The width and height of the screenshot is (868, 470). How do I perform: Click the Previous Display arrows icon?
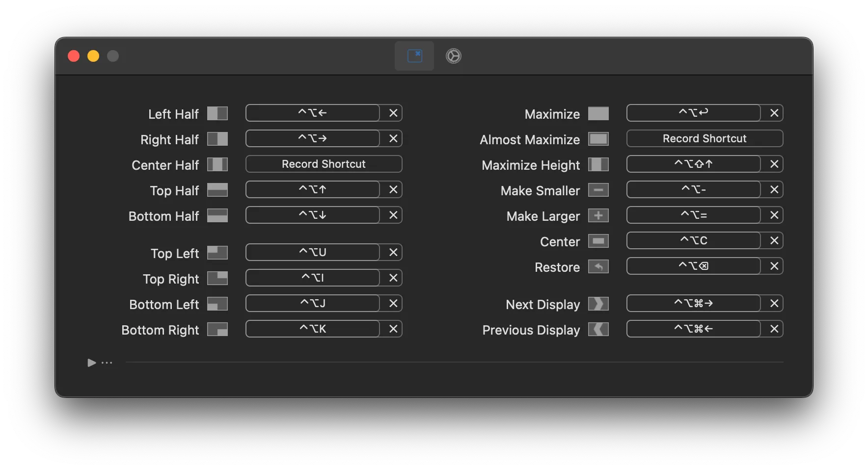coord(598,330)
